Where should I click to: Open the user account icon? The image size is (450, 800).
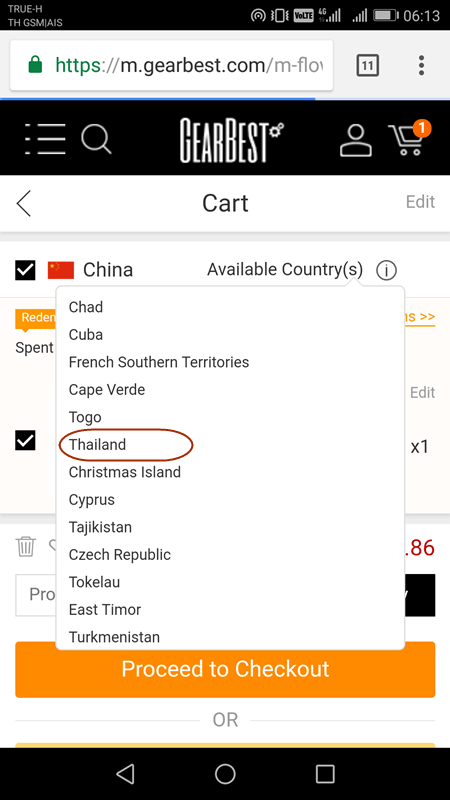[x=356, y=140]
